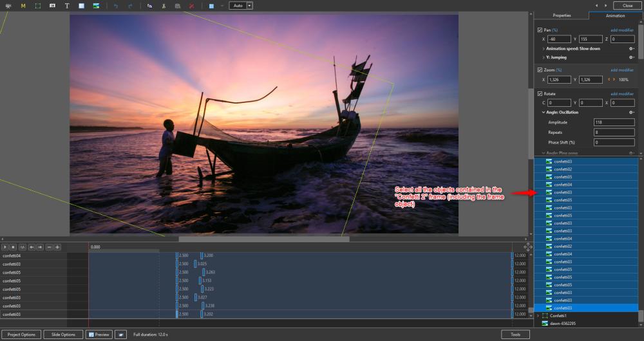This screenshot has height=341, width=644.
Task: Open Project Options
Action: click(21, 335)
